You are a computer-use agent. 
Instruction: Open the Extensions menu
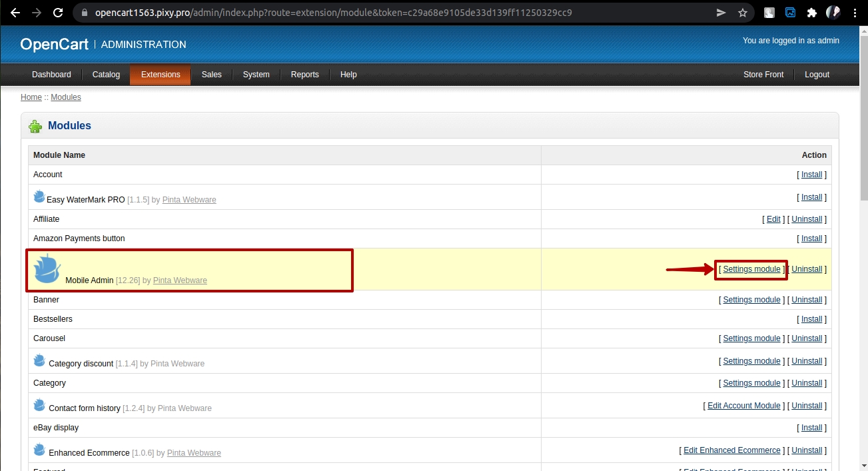[161, 75]
